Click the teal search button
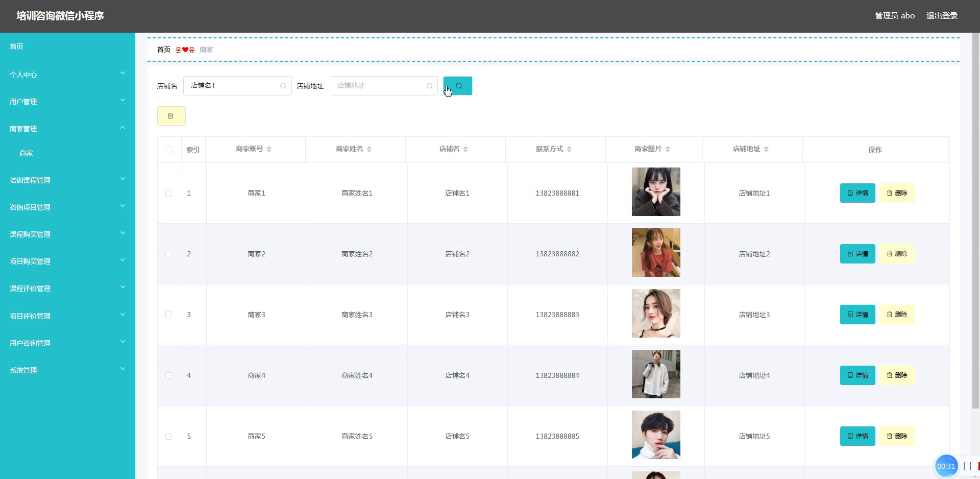This screenshot has width=980, height=479. [x=457, y=86]
